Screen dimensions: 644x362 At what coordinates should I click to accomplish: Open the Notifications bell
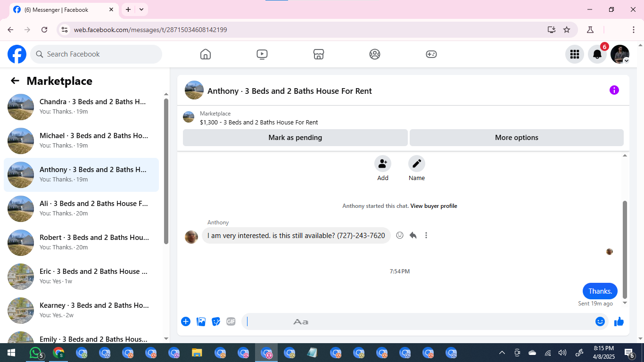pos(597,54)
